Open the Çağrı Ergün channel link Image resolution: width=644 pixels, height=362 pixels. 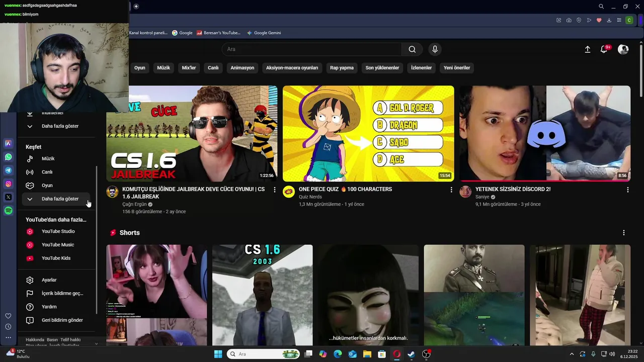tap(134, 205)
